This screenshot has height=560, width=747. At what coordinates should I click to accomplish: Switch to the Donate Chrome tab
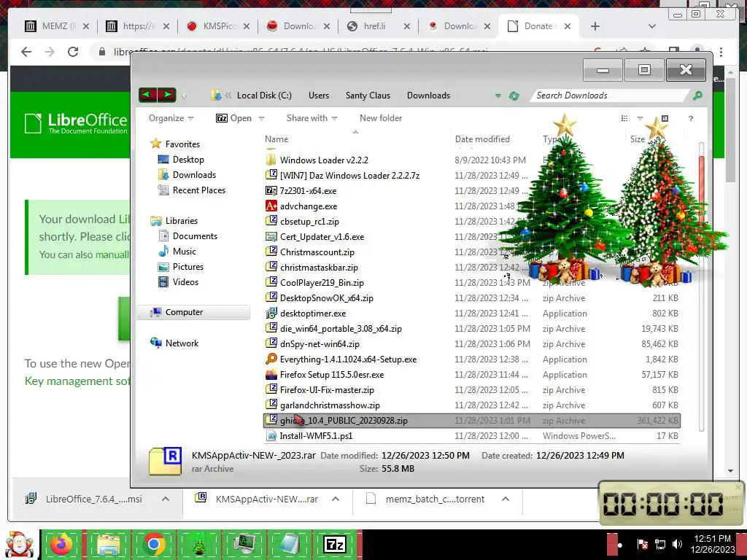[x=538, y=26]
